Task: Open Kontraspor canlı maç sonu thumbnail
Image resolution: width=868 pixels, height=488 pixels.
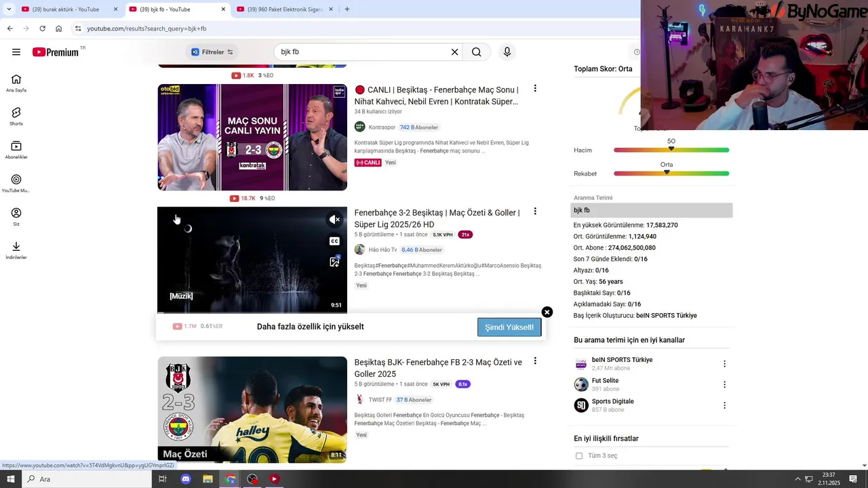Action: point(252,138)
